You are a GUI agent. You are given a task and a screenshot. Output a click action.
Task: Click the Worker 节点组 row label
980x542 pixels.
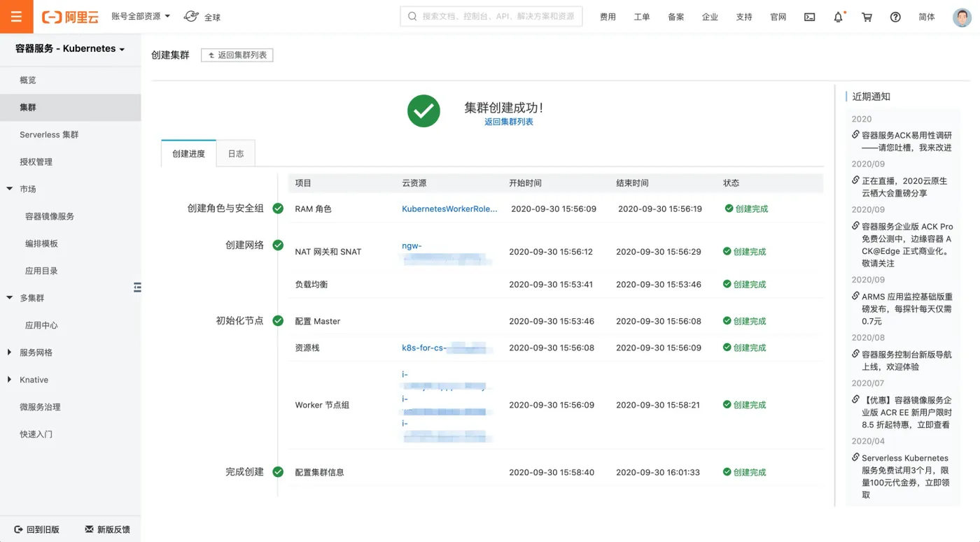[322, 405]
